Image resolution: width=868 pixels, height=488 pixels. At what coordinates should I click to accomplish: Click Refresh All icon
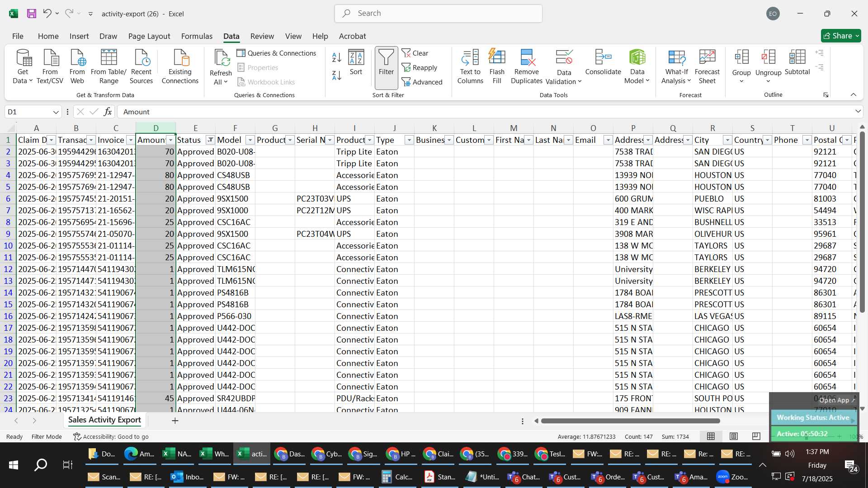click(221, 58)
